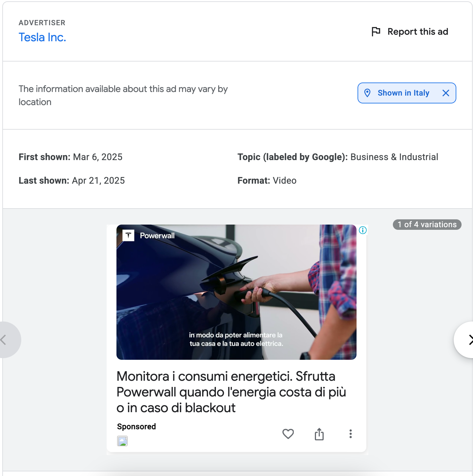Click the "Report this ad" text
Screen dimensions: 473x476
pos(417,32)
